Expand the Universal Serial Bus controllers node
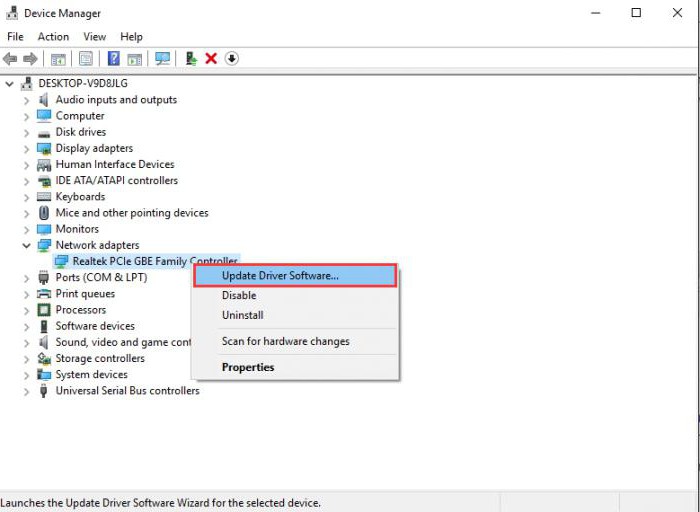700x512 pixels. point(26,391)
